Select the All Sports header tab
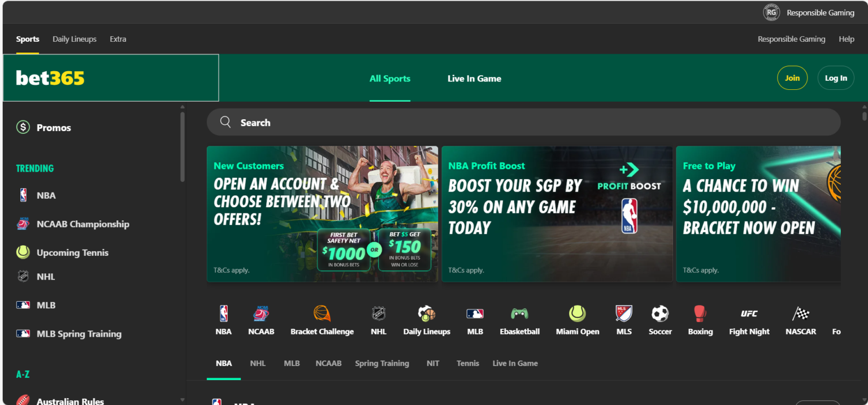The width and height of the screenshot is (868, 405). point(390,79)
